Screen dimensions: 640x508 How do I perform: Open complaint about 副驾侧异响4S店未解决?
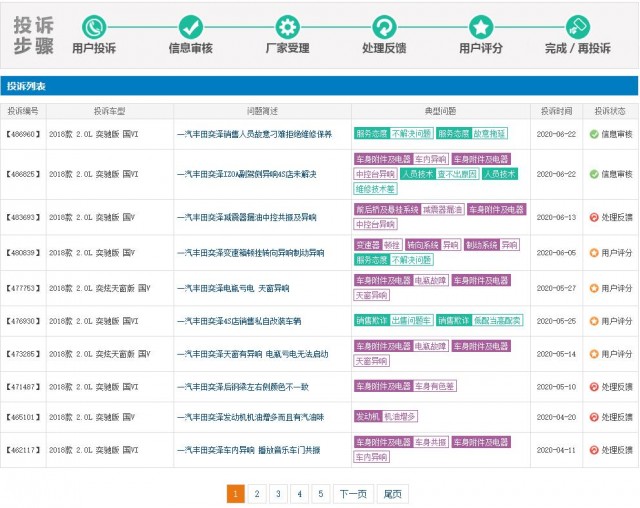click(247, 174)
